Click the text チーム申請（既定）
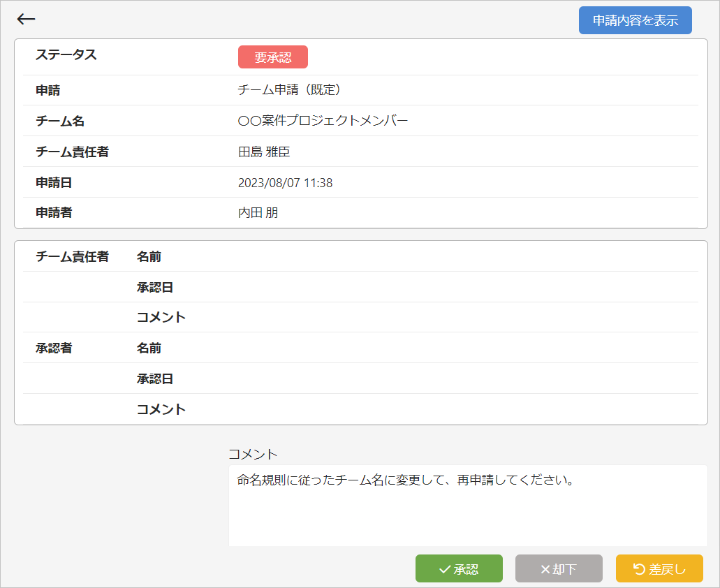The image size is (720, 588). coord(291,89)
